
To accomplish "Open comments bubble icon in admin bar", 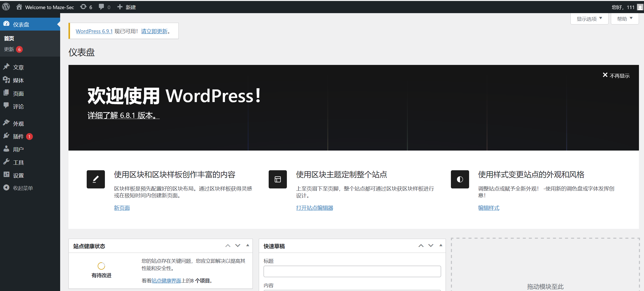I will 101,7.
